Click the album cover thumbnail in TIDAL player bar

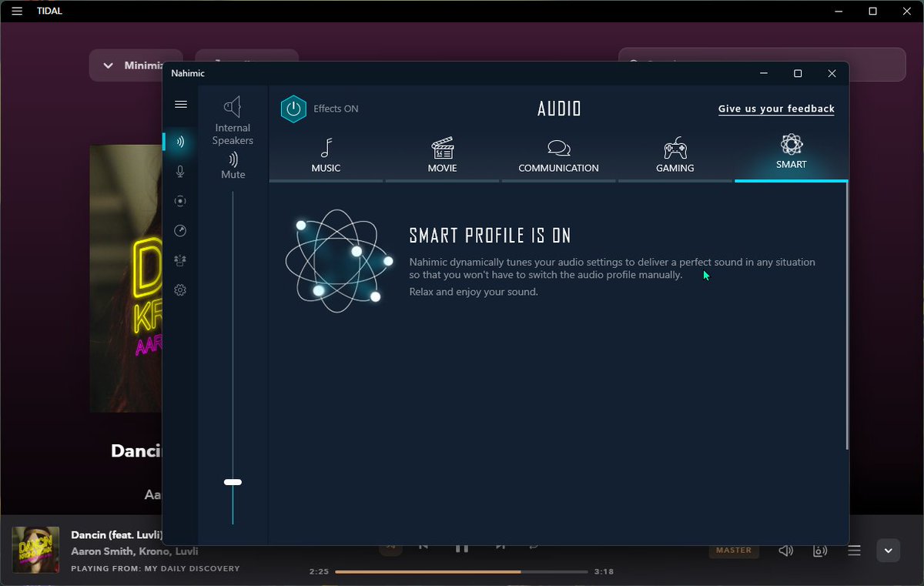tap(35, 550)
